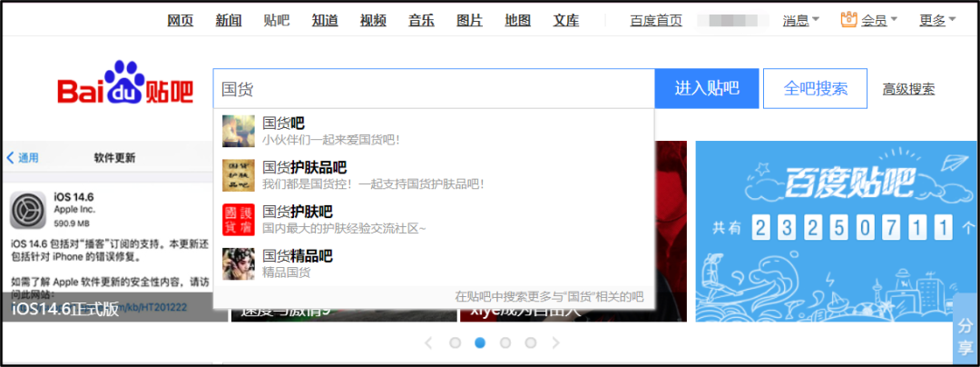Click the blurred username in top bar
The image size is (980, 367).
tap(732, 21)
